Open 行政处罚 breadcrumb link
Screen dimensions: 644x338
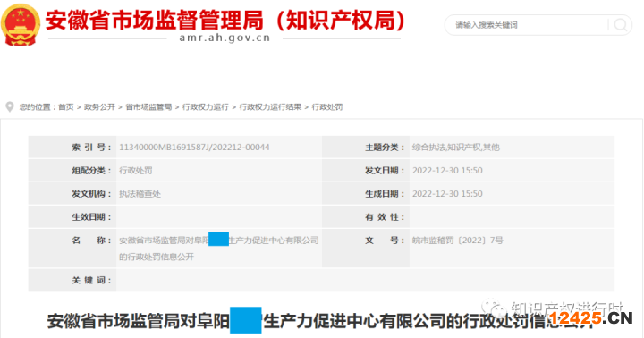click(327, 107)
